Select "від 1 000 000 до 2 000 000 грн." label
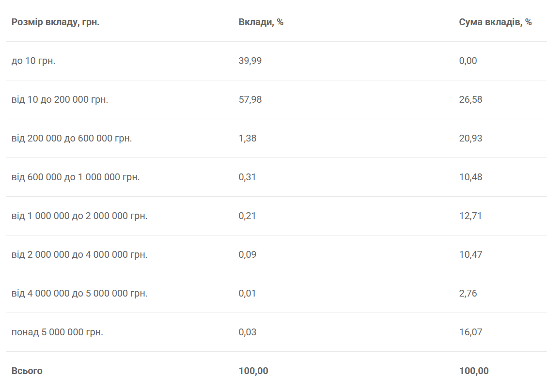The height and width of the screenshot is (392, 547). pos(79,216)
